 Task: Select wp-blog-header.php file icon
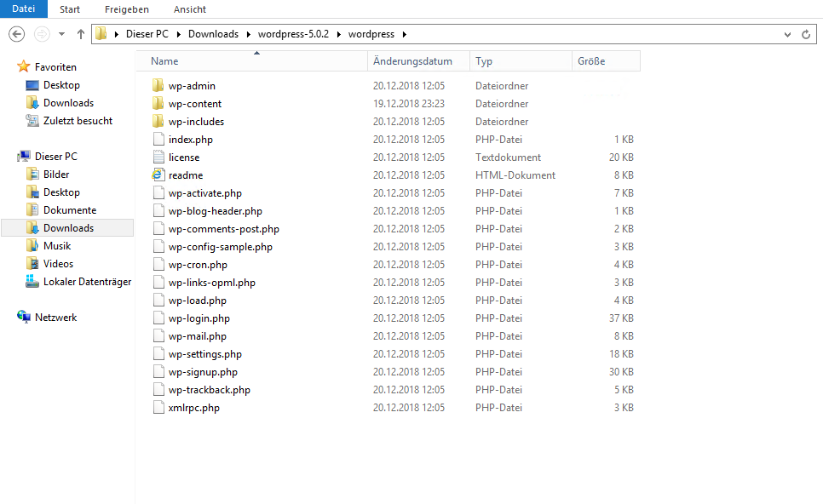point(158,211)
